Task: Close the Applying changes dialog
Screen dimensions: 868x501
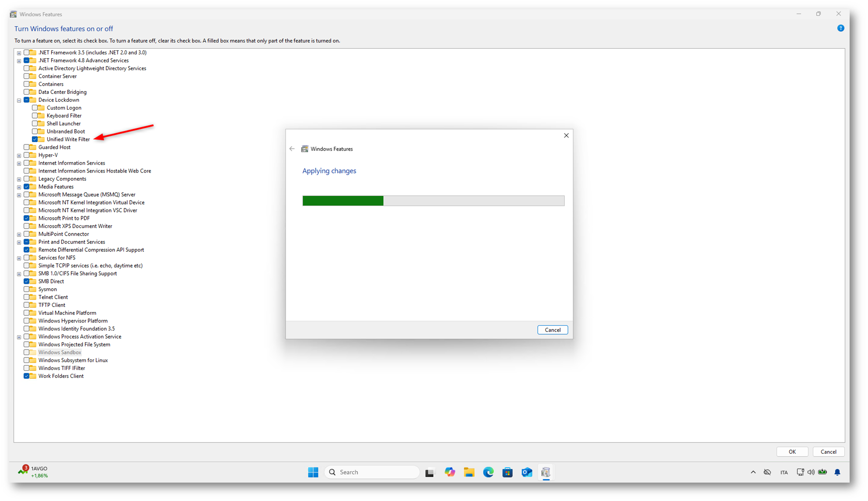Action: [566, 136]
